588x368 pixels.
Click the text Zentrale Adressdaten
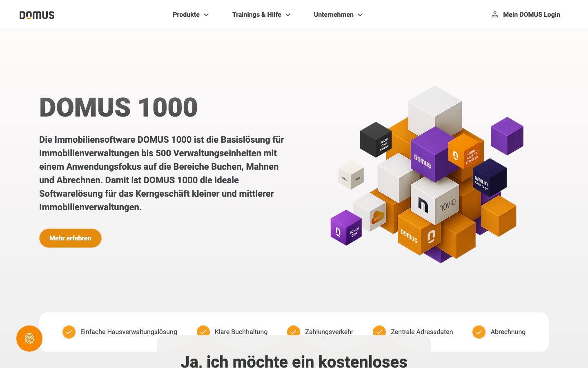click(422, 332)
